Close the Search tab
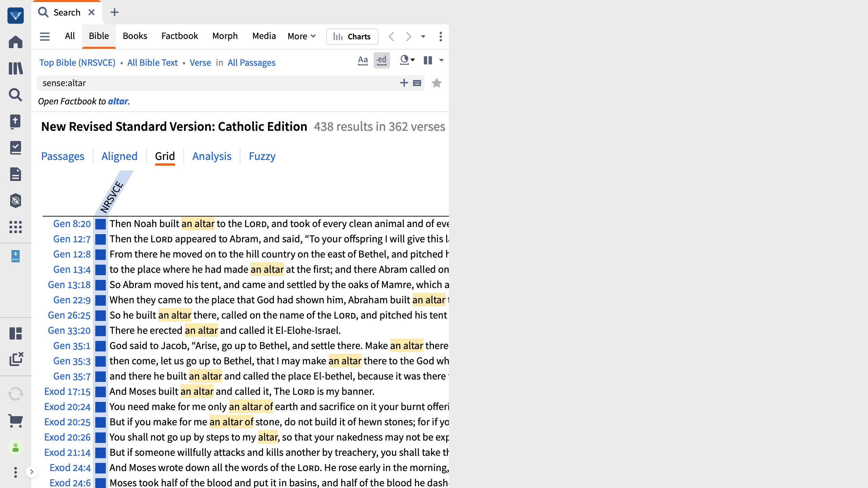 tap(92, 13)
